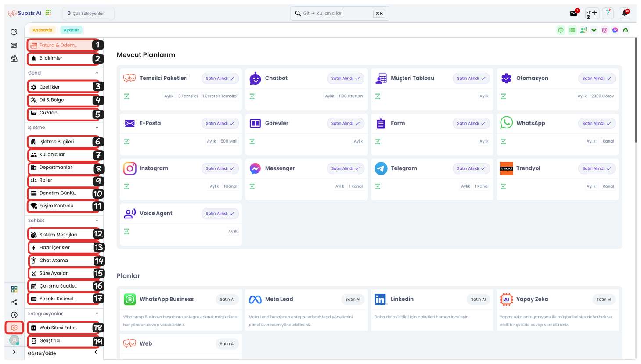The width and height of the screenshot is (641, 364).
Task: Click the red settings gear icon
Action: (x=14, y=328)
